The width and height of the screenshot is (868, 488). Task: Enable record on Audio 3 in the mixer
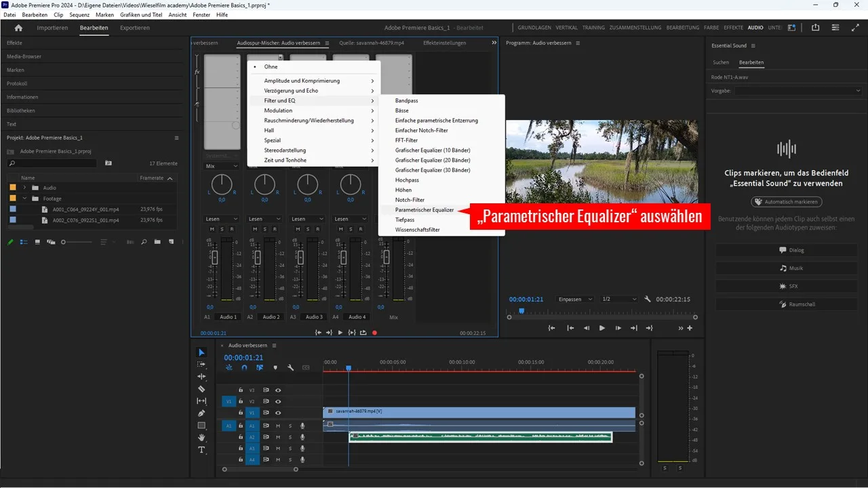point(318,229)
